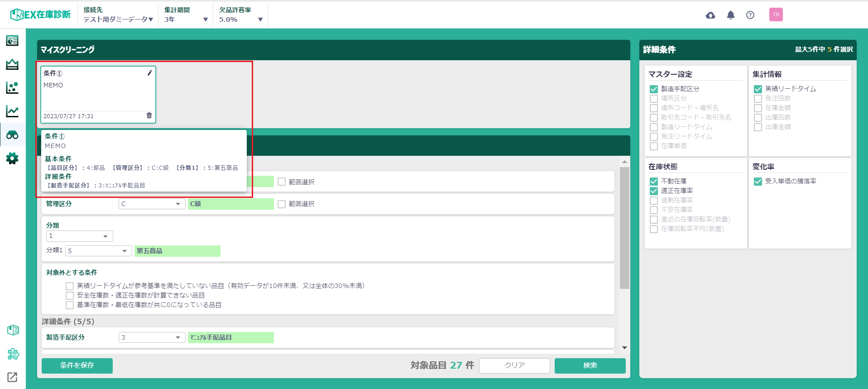This screenshot has width=868, height=389.
Task: Uncheck the 製造手配区分 checkbox
Action: [654, 89]
